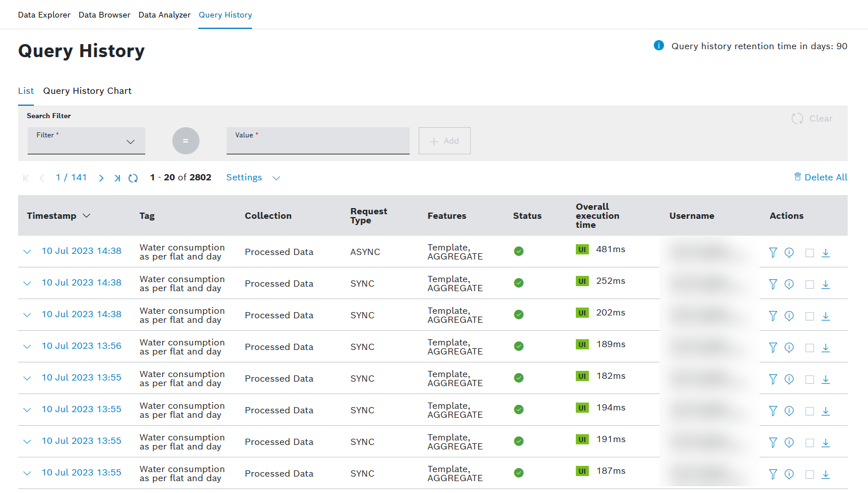This screenshot has width=868, height=493.
Task: Expand the ASYNC query row details
Action: (x=27, y=252)
